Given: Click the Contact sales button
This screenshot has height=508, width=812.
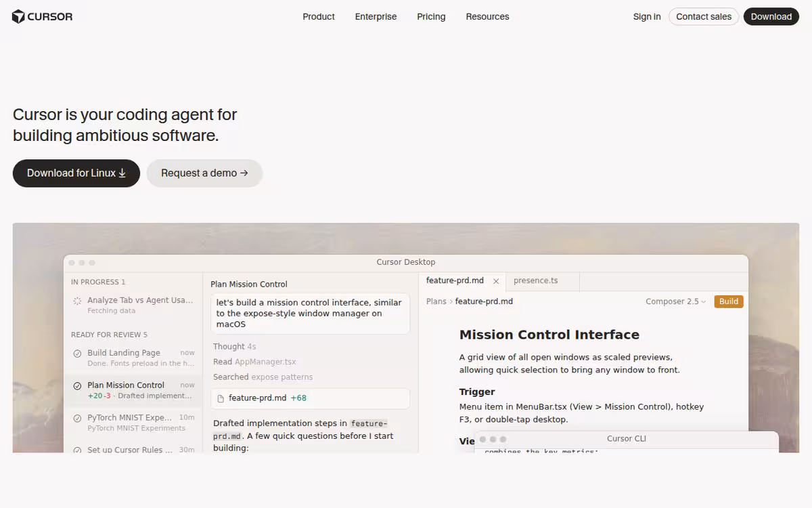Looking at the screenshot, I should click(704, 16).
